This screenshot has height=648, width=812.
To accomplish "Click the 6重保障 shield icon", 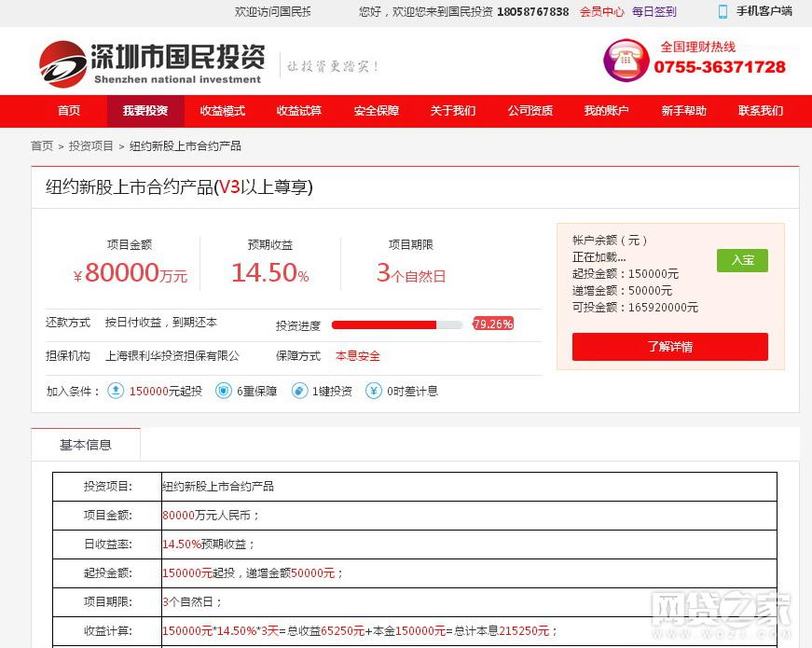I will (x=223, y=391).
